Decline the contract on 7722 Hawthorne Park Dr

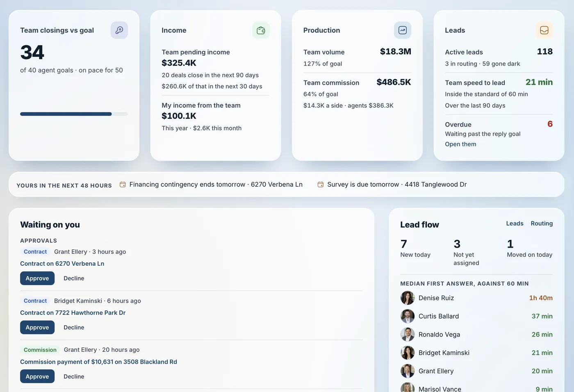coord(74,328)
